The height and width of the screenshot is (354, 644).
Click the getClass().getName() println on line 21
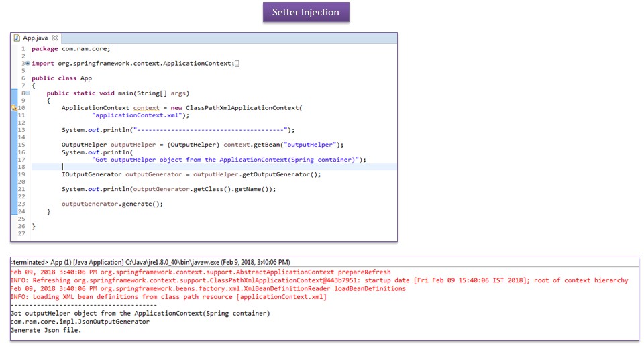click(x=169, y=189)
